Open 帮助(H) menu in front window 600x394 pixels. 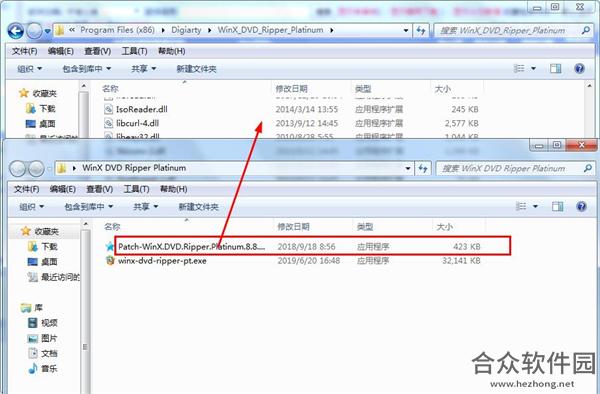tap(173, 189)
